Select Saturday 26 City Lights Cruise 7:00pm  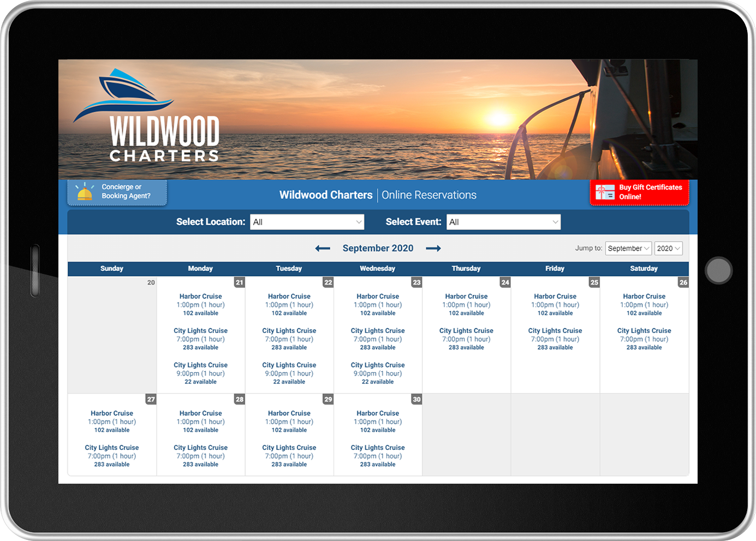coord(644,339)
